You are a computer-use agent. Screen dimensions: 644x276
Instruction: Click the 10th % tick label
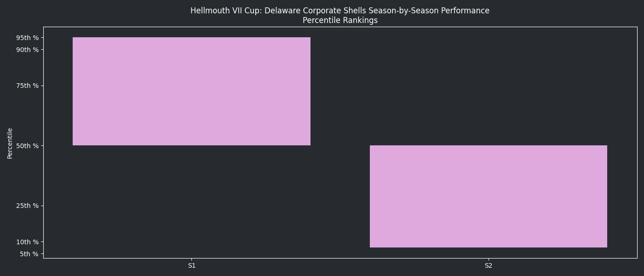pyautogui.click(x=27, y=242)
